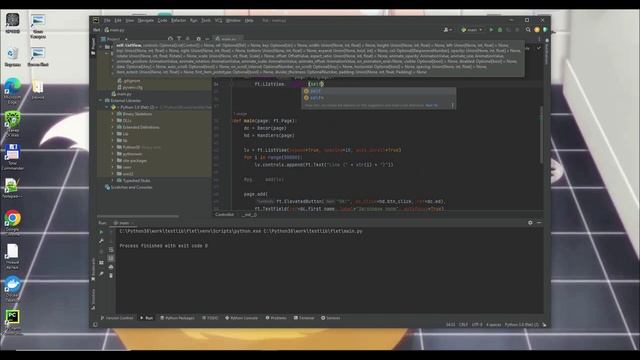Click main.py in the navigation breadcrumb
The image size is (640, 360).
[114, 30]
